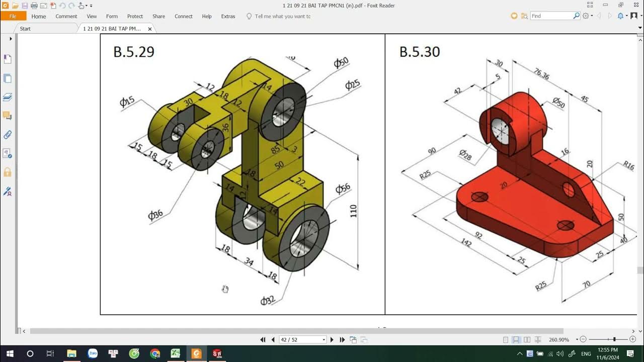644x362 pixels.
Task: Save the document with the Save icon
Action: coord(24,6)
